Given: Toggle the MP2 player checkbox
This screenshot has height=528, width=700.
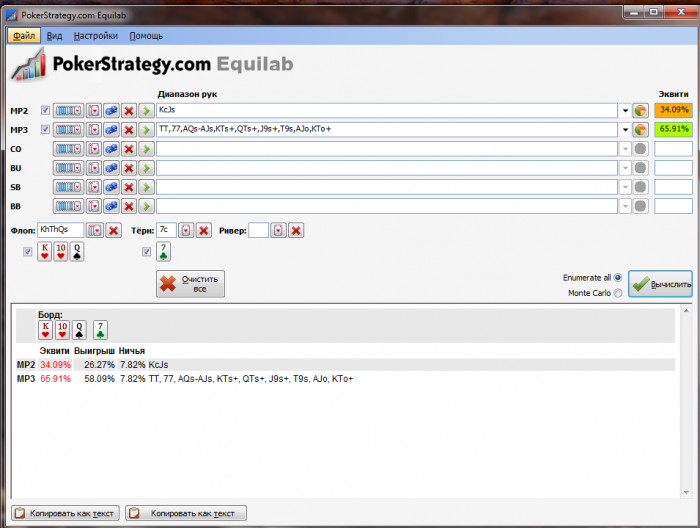Looking at the screenshot, I should [x=45, y=110].
